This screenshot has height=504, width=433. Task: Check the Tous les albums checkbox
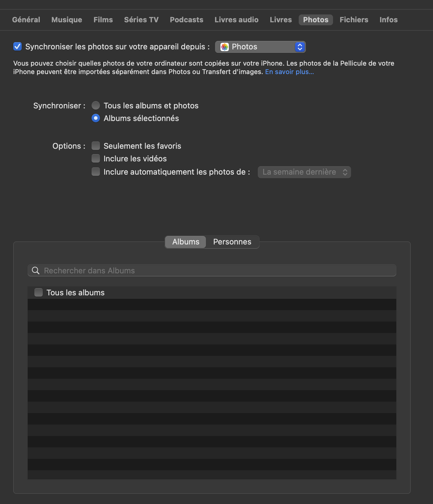39,292
